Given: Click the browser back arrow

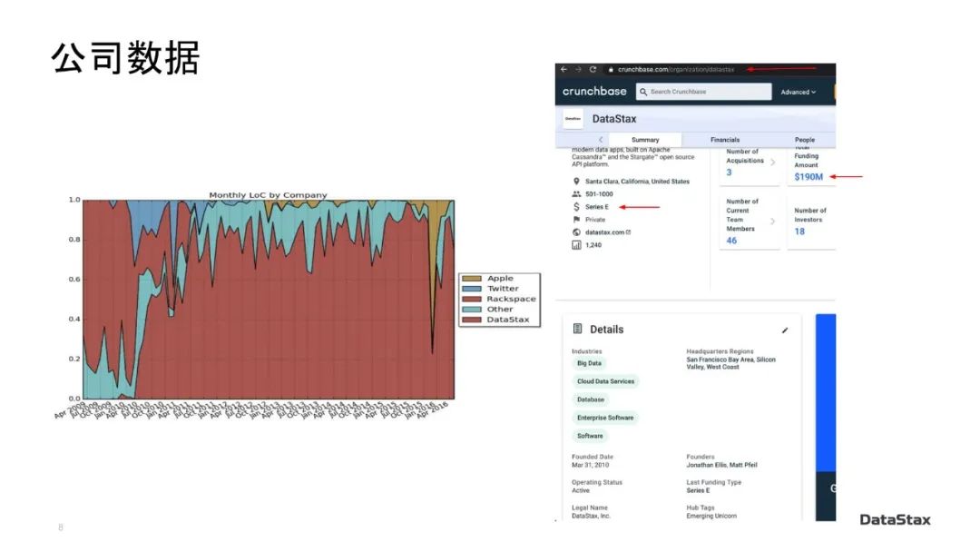Looking at the screenshot, I should coord(563,69).
